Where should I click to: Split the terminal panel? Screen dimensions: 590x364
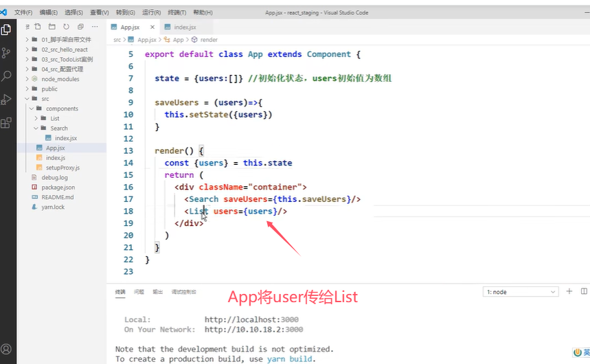[x=584, y=291]
